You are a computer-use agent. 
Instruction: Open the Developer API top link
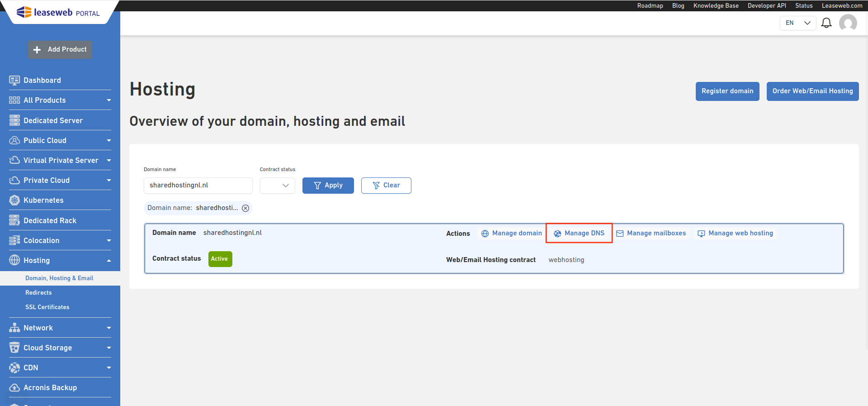click(x=767, y=5)
